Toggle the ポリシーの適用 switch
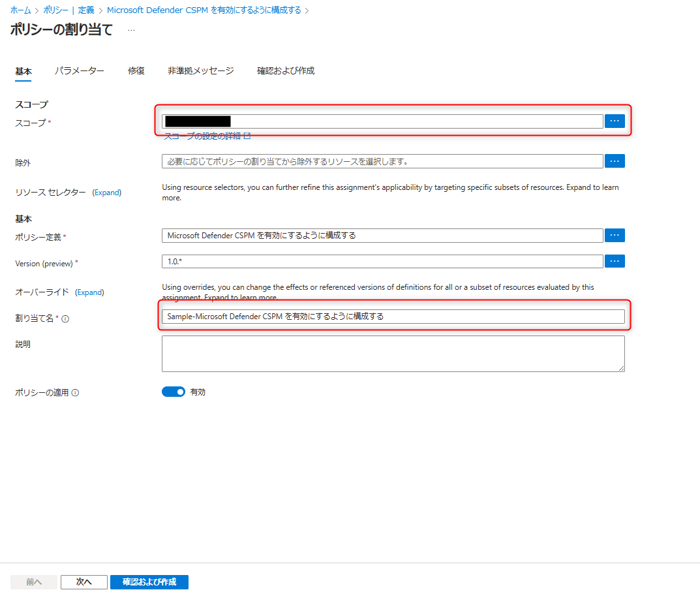This screenshot has width=700, height=592. (x=174, y=392)
